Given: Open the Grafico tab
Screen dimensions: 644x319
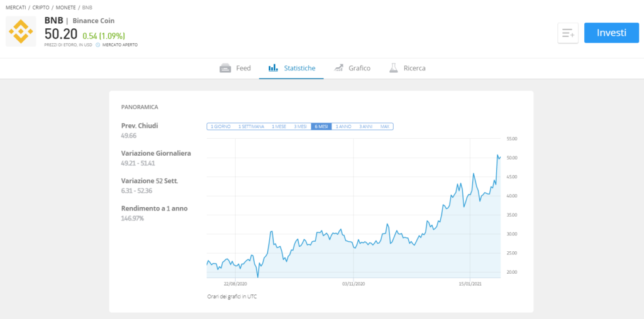Looking at the screenshot, I should coord(352,68).
